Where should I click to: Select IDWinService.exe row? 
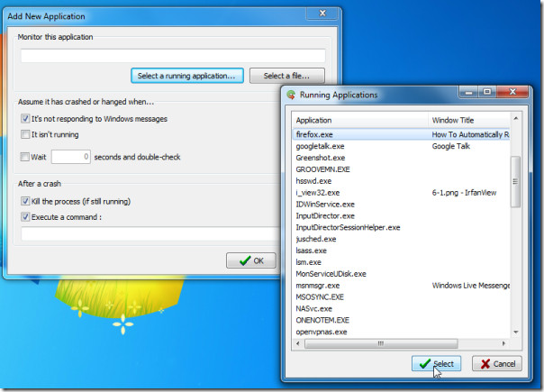[x=401, y=205]
